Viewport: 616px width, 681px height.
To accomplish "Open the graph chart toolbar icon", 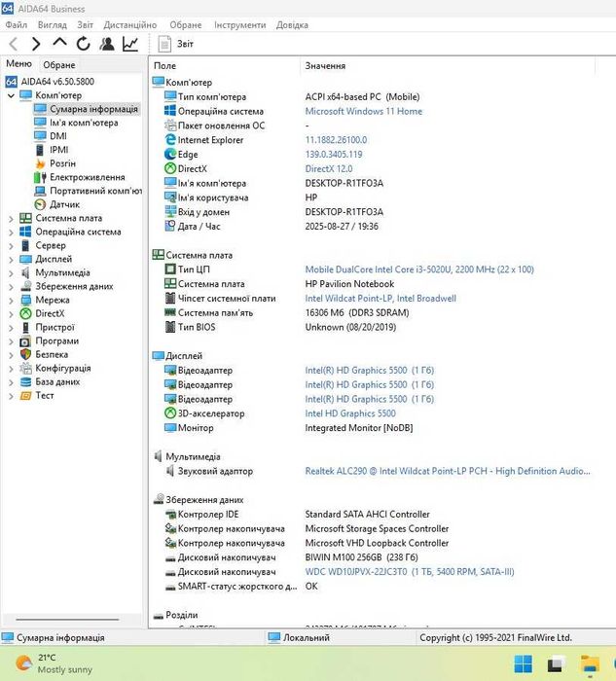I will click(130, 44).
